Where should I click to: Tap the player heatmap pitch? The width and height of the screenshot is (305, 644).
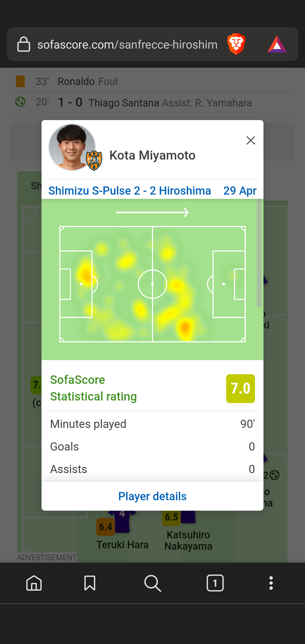pos(152,284)
